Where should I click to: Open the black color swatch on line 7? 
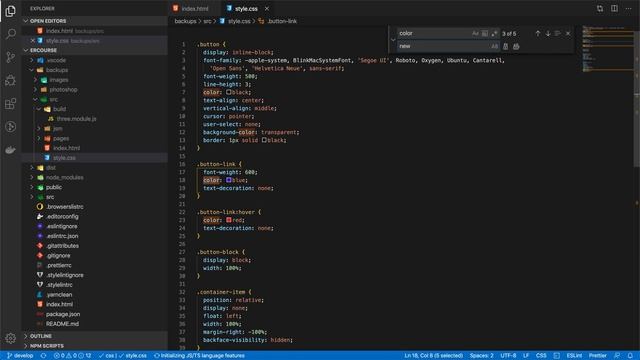click(229, 92)
